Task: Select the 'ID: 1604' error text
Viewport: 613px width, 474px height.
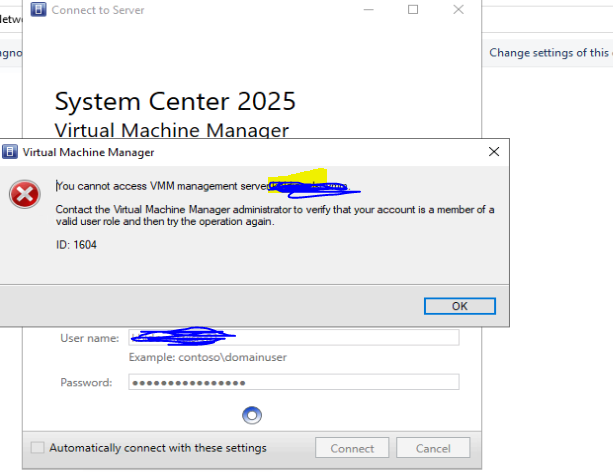Action: point(76,245)
